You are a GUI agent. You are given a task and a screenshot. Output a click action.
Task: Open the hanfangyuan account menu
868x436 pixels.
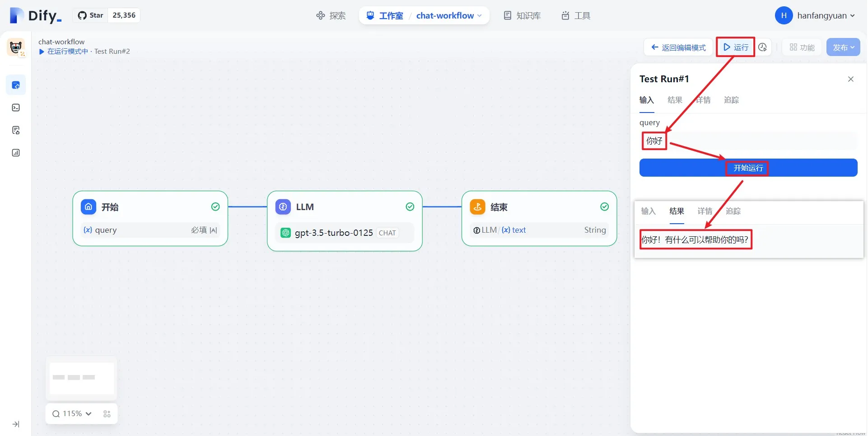[815, 16]
